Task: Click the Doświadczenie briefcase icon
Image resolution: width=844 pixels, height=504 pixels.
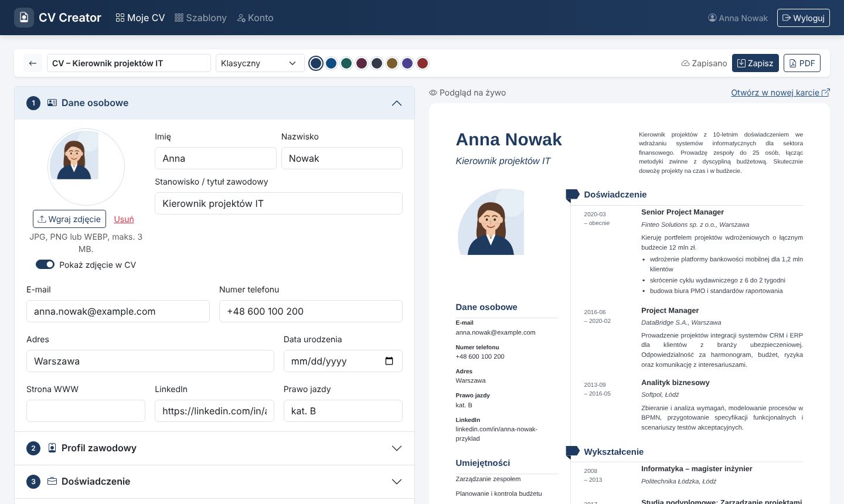Action: click(52, 481)
